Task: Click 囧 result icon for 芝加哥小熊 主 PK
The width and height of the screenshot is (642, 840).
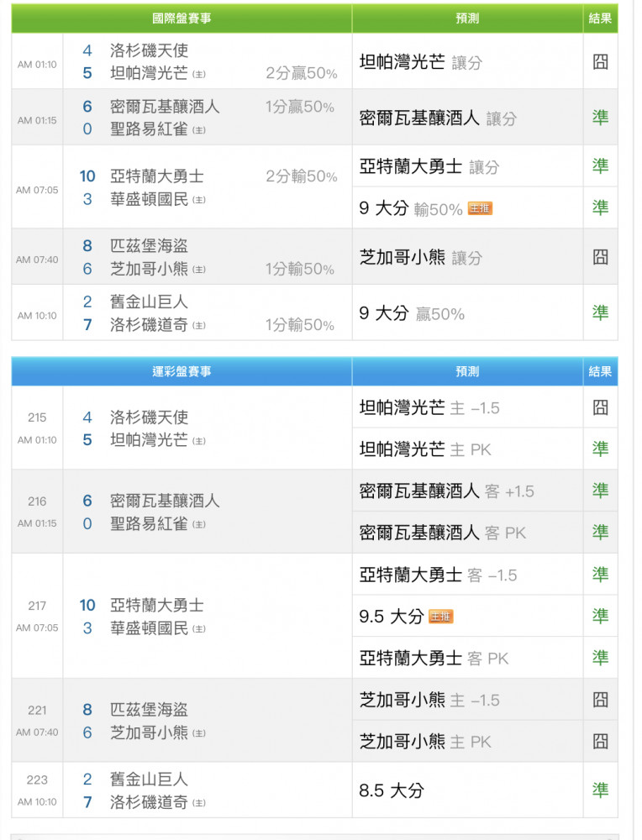Action: [600, 741]
